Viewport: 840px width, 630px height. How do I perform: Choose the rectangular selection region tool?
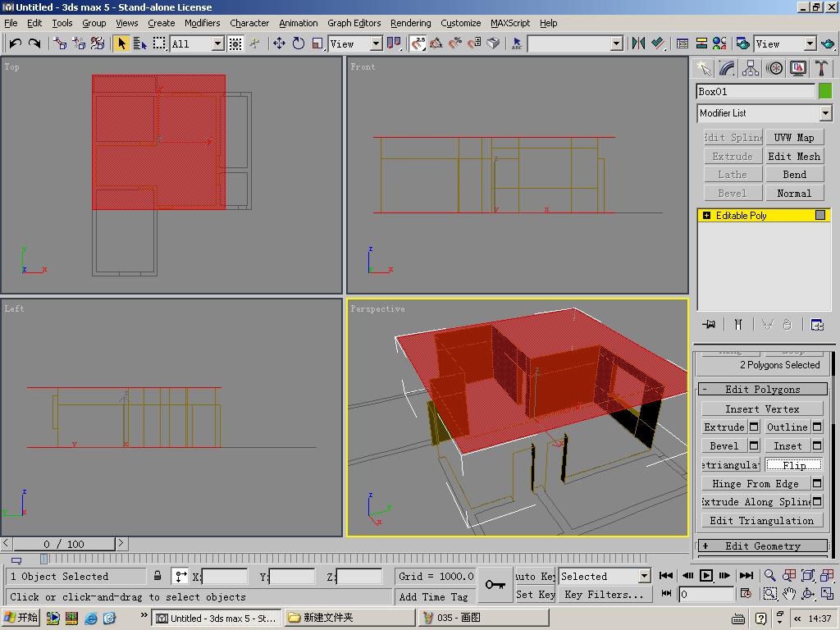click(x=159, y=43)
